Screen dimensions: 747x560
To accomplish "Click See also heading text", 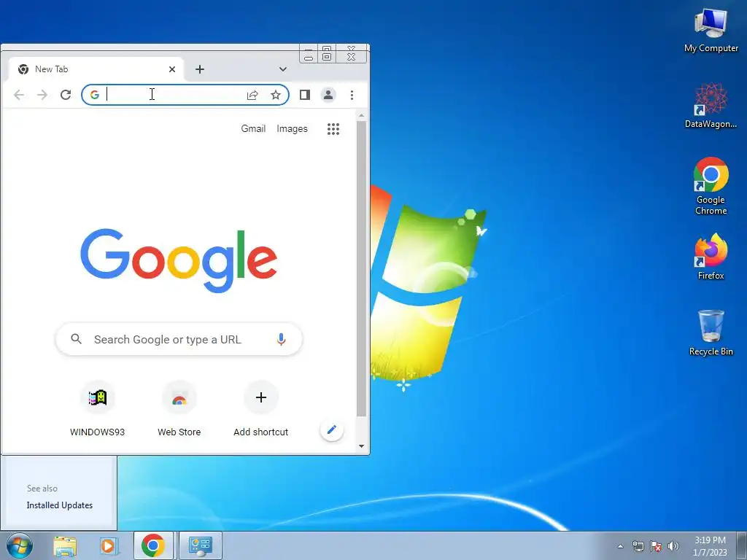I will click(x=42, y=489).
